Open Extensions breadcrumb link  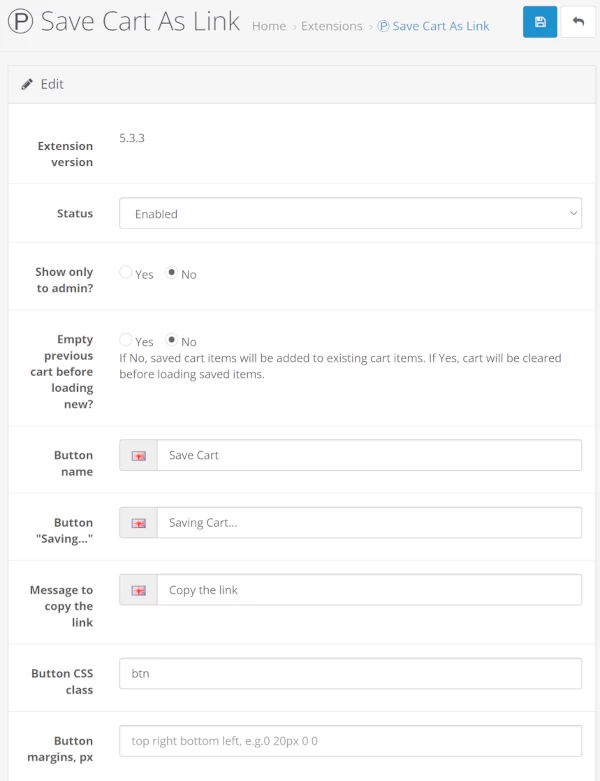point(331,26)
